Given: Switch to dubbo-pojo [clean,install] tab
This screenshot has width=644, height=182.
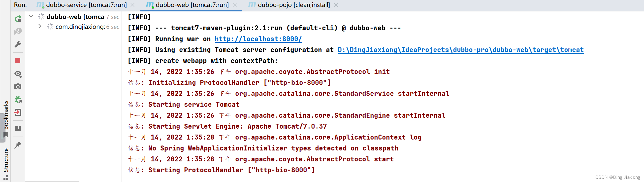Looking at the screenshot, I should point(294,5).
